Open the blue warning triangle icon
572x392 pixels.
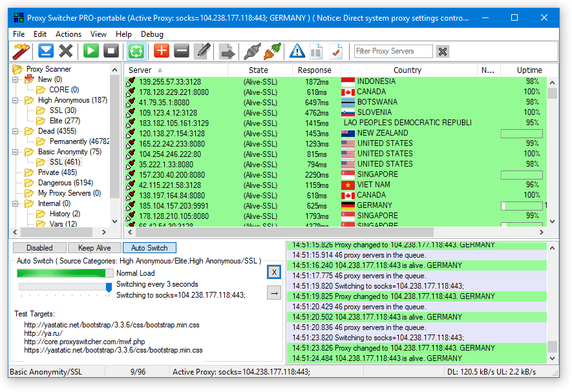[297, 51]
